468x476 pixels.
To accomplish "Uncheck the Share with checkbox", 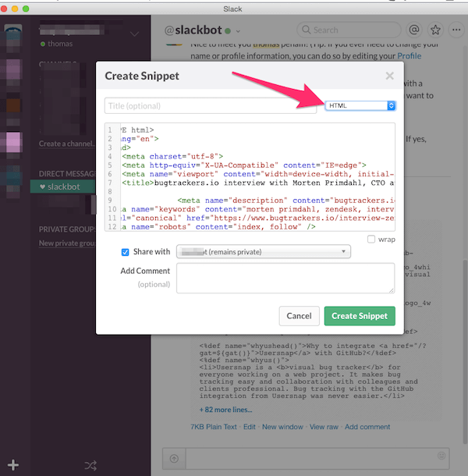I will pyautogui.click(x=125, y=252).
